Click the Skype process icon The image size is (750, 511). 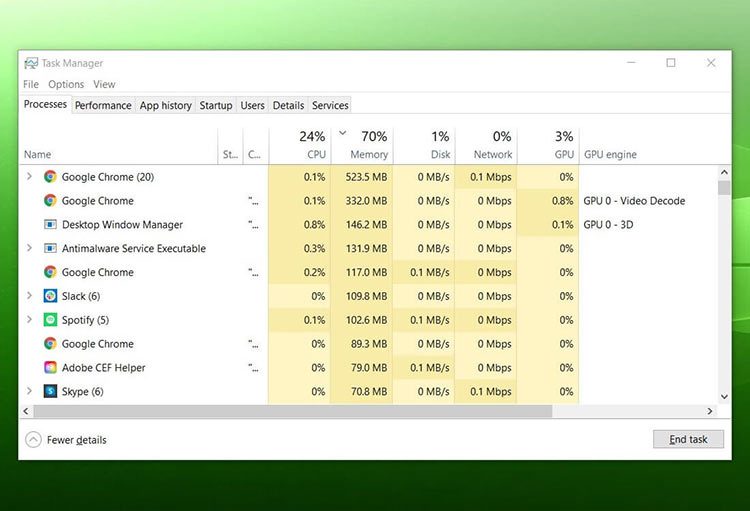(x=50, y=392)
